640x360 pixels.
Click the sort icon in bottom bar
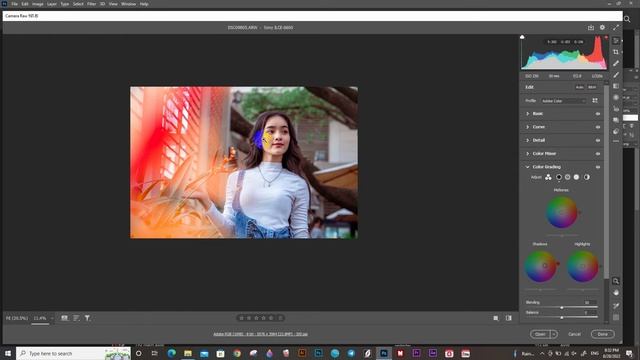click(76, 318)
